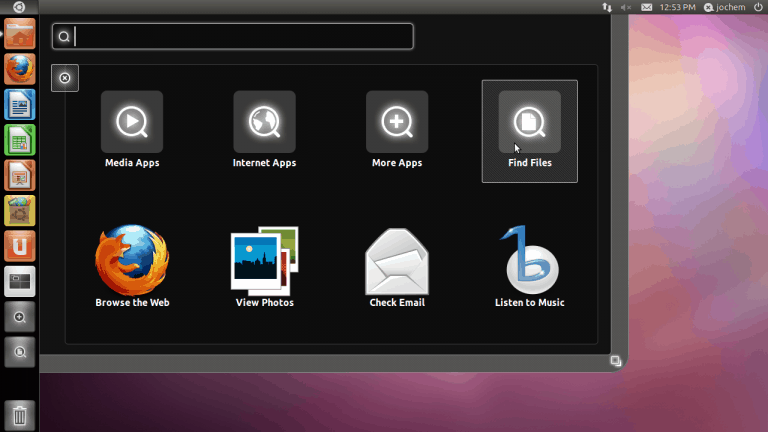Open the Applications lens in launcher
The width and height of the screenshot is (768, 432).
(x=20, y=317)
